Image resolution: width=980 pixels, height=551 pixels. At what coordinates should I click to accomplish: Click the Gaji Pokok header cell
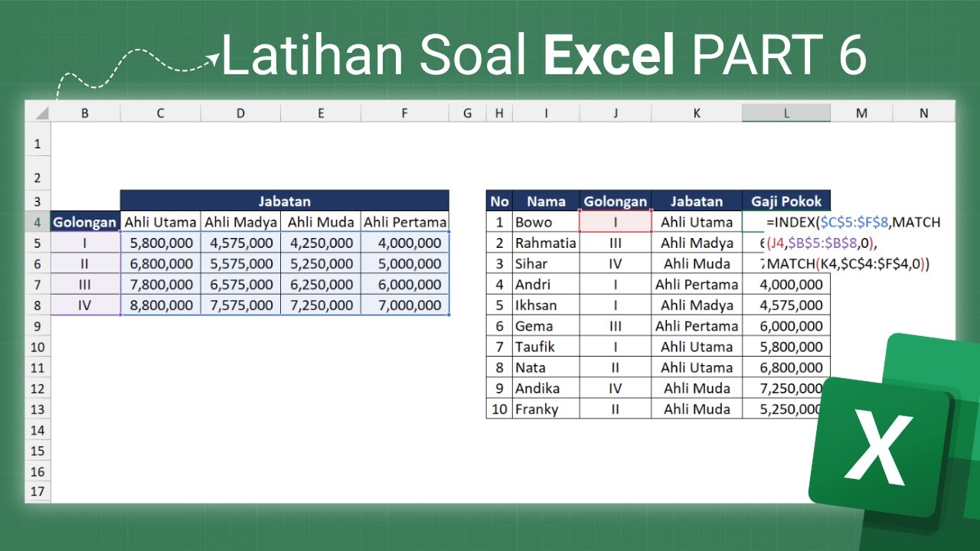pyautogui.click(x=786, y=201)
